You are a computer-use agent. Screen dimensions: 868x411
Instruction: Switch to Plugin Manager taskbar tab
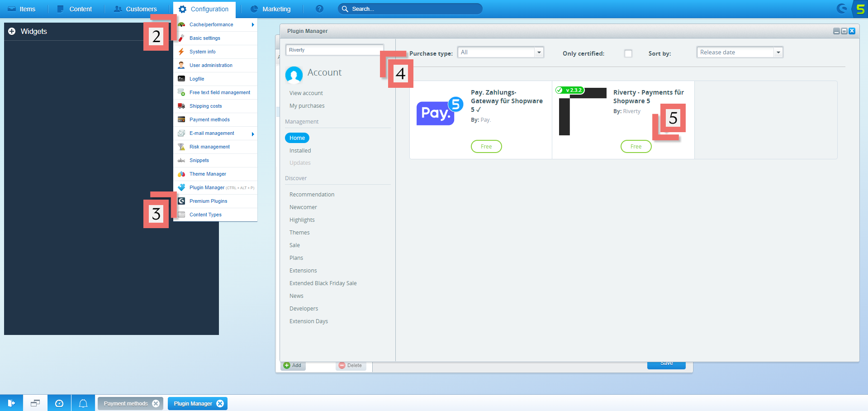click(193, 403)
